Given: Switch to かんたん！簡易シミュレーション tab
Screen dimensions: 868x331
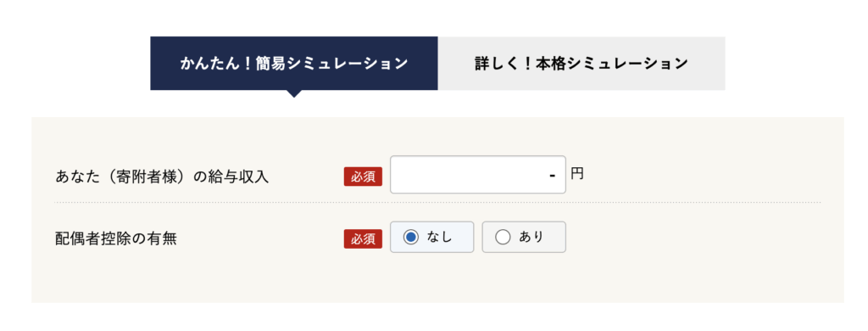Looking at the screenshot, I should pos(294,63).
